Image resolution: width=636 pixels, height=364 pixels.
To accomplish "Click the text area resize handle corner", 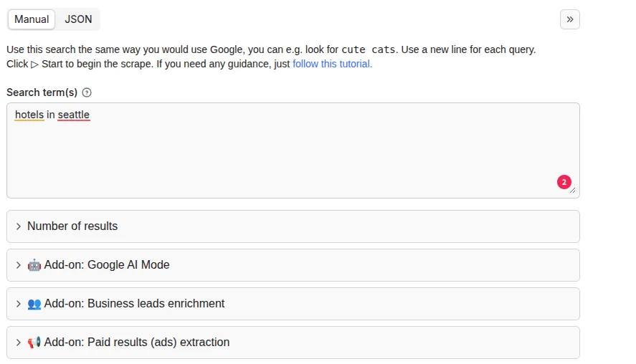I will point(572,191).
